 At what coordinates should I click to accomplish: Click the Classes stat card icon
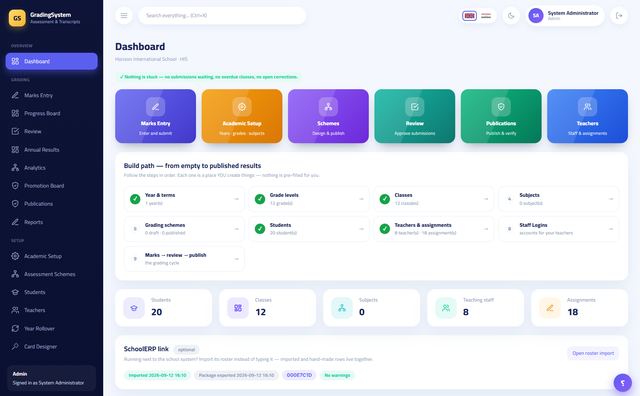click(238, 308)
